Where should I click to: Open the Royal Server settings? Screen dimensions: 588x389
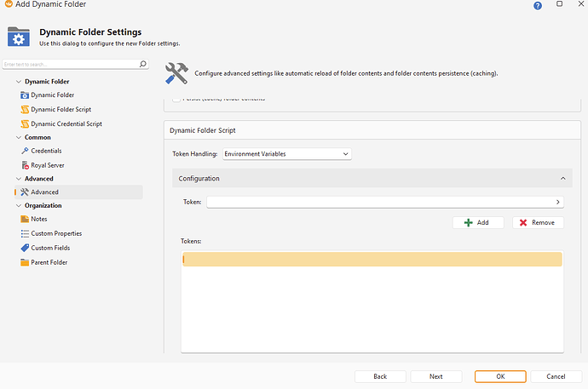pyautogui.click(x=47, y=165)
